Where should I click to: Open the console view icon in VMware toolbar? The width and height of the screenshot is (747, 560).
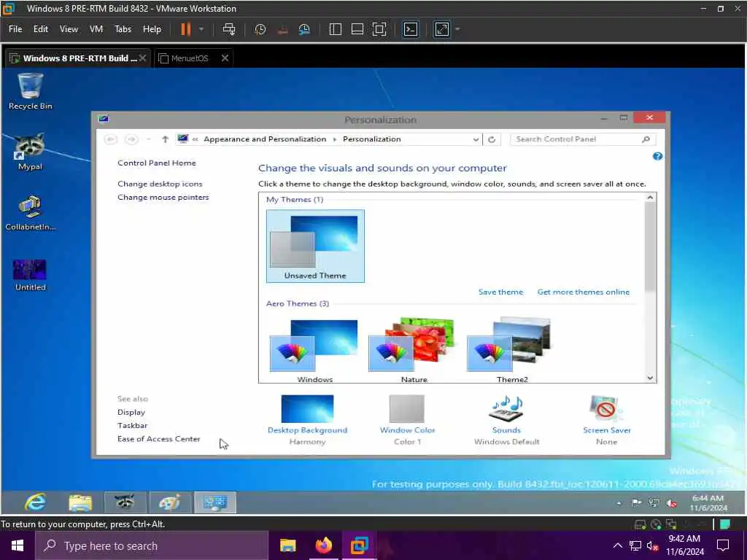pos(410,29)
